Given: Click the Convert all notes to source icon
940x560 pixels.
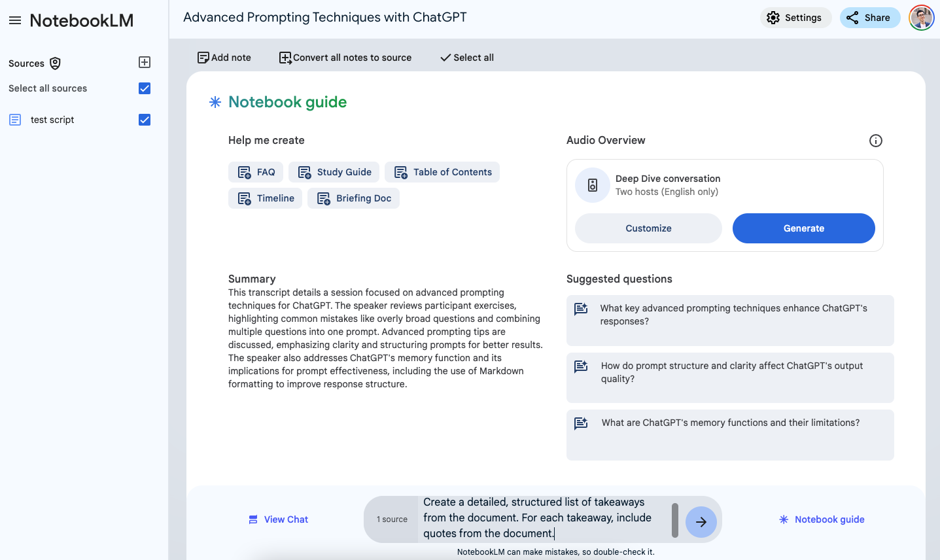Looking at the screenshot, I should pos(285,58).
